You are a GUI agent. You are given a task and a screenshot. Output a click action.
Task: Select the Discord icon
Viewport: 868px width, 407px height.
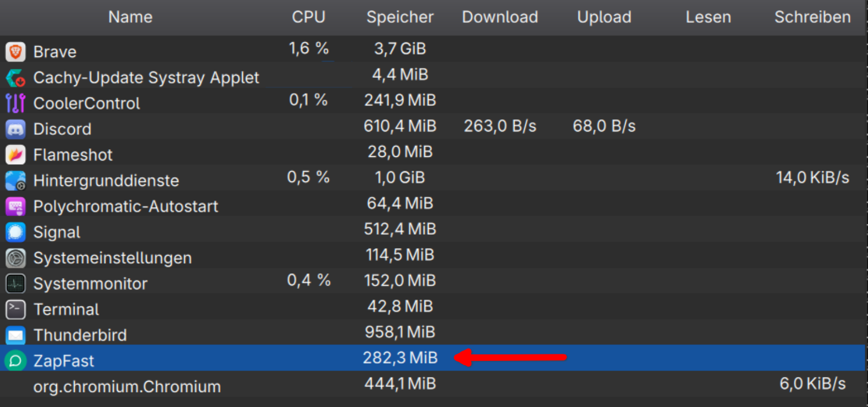pyautogui.click(x=16, y=129)
